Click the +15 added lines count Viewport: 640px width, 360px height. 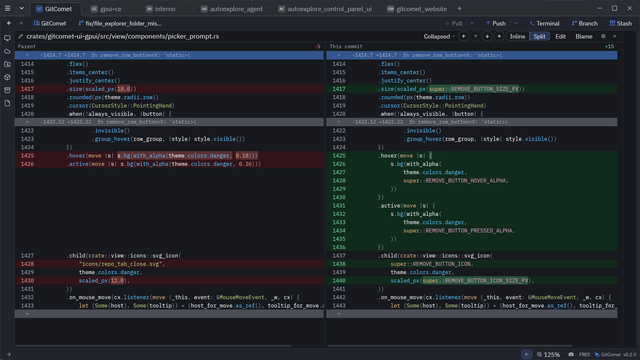609,47
